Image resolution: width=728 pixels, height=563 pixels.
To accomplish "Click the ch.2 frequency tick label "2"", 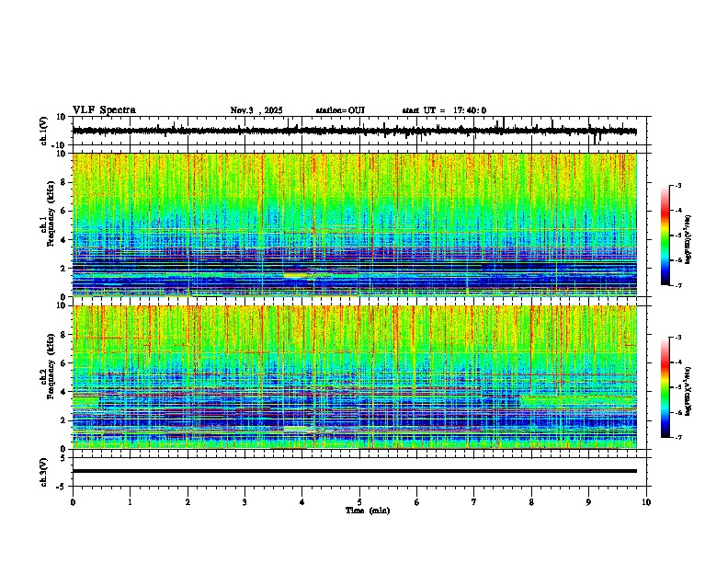I will coord(64,420).
